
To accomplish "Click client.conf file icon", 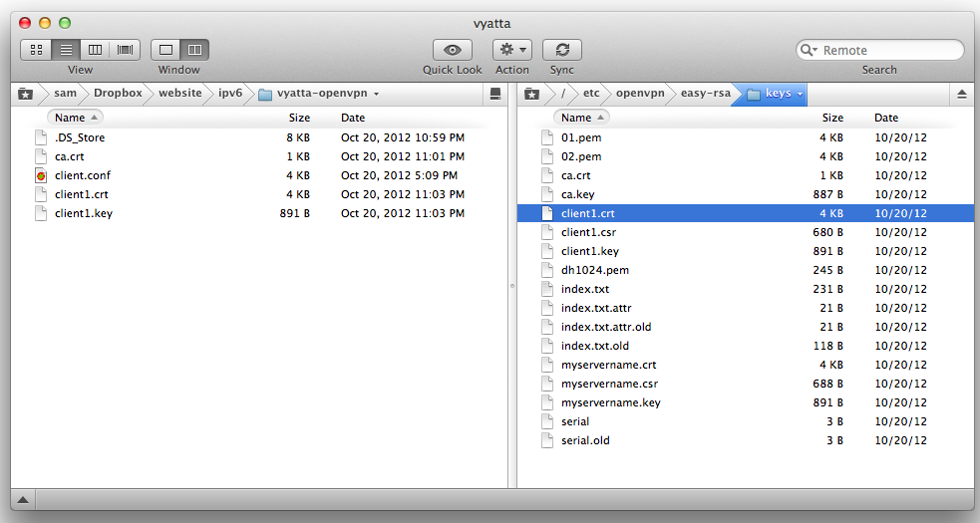I will coord(41,175).
